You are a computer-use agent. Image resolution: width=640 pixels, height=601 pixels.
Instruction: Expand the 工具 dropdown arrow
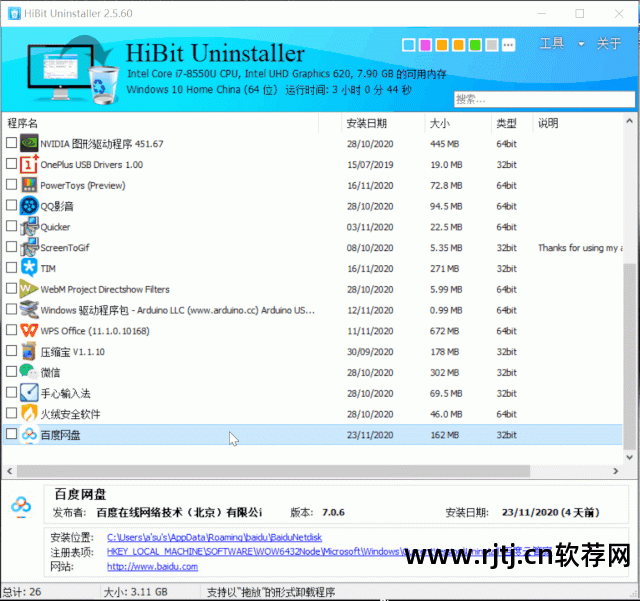(x=581, y=44)
